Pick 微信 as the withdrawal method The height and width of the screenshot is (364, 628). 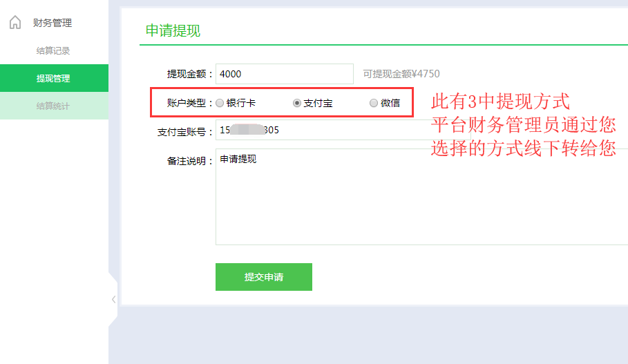(374, 103)
